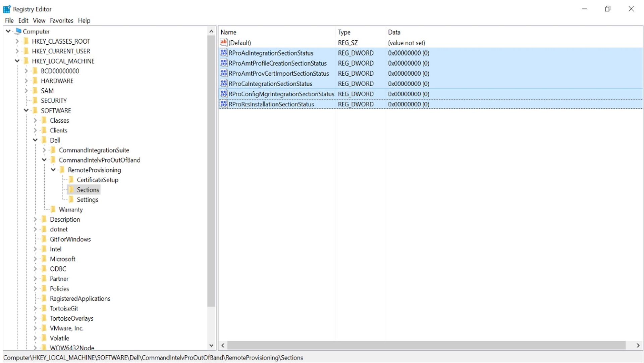The image size is (644, 363).
Task: Open the View menu
Action: (39, 20)
